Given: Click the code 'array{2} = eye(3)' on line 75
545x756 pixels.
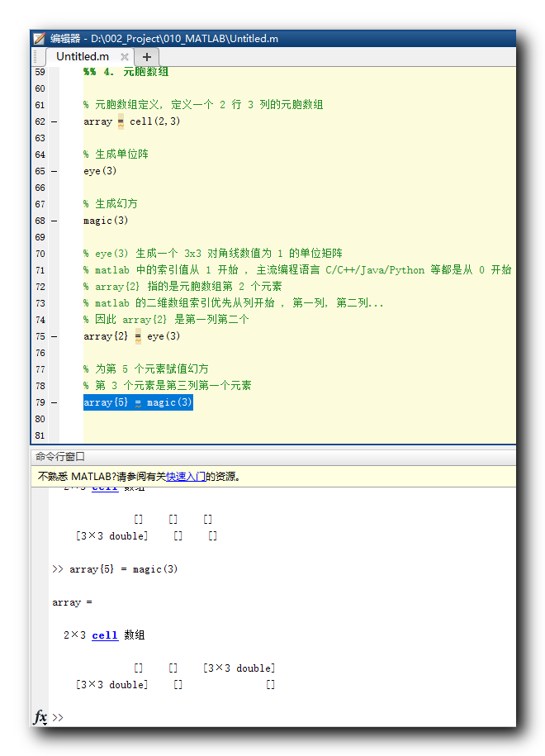Looking at the screenshot, I should pos(131,336).
